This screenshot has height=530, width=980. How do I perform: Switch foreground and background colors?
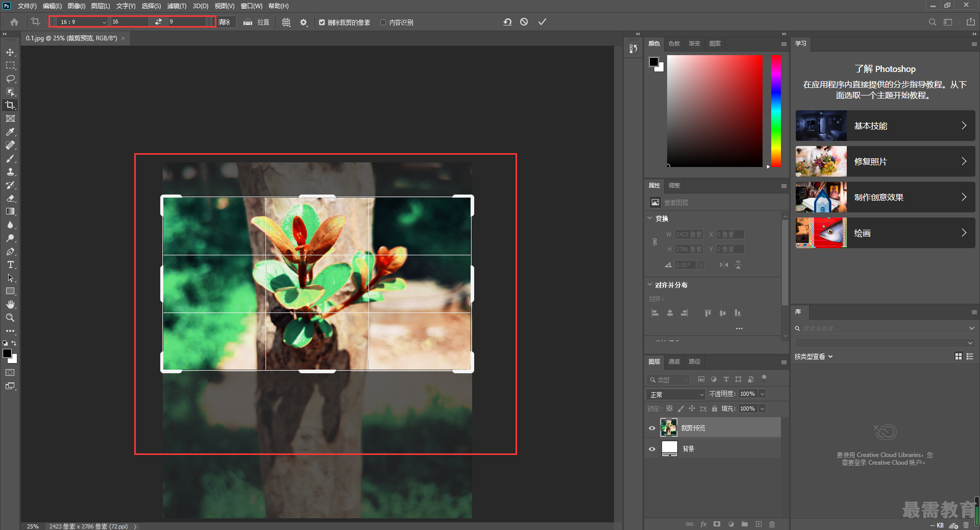pos(14,343)
